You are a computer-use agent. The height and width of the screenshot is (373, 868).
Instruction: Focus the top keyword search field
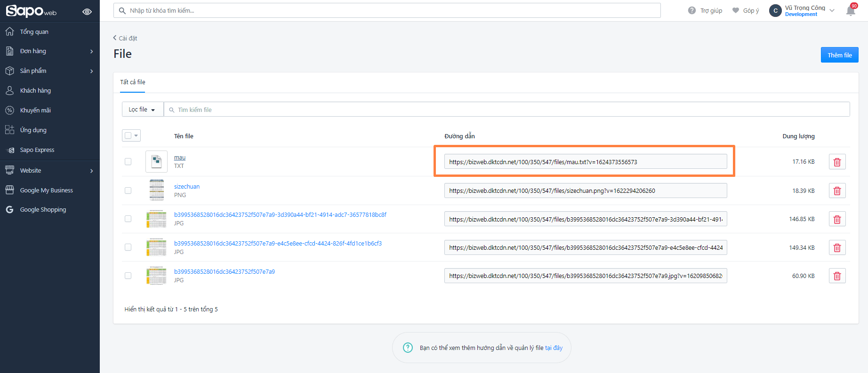pyautogui.click(x=387, y=10)
